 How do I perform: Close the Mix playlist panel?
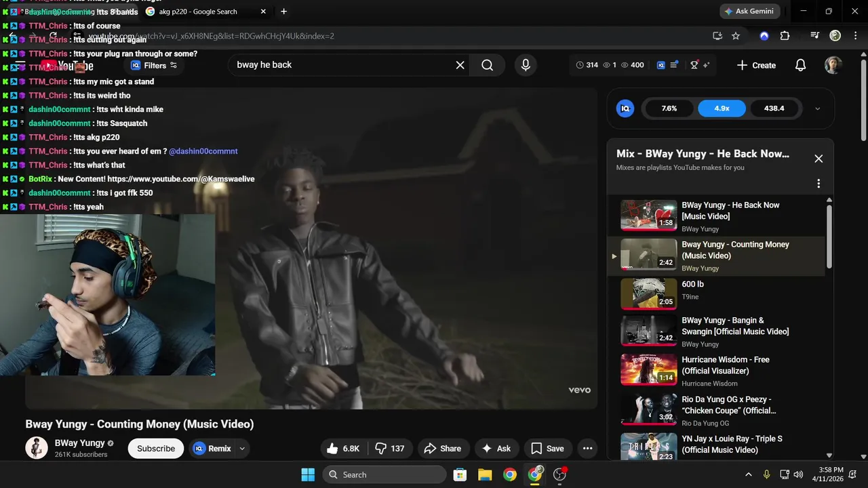(x=818, y=159)
